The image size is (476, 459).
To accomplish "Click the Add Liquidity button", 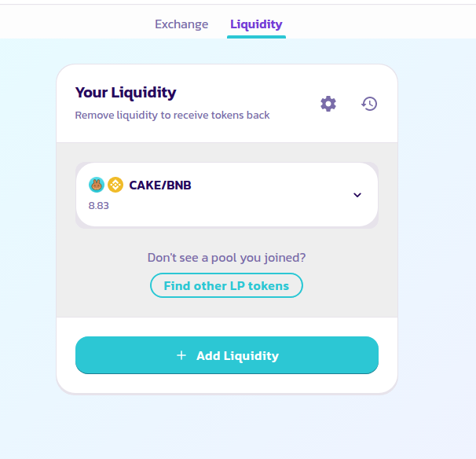I will click(x=227, y=355).
